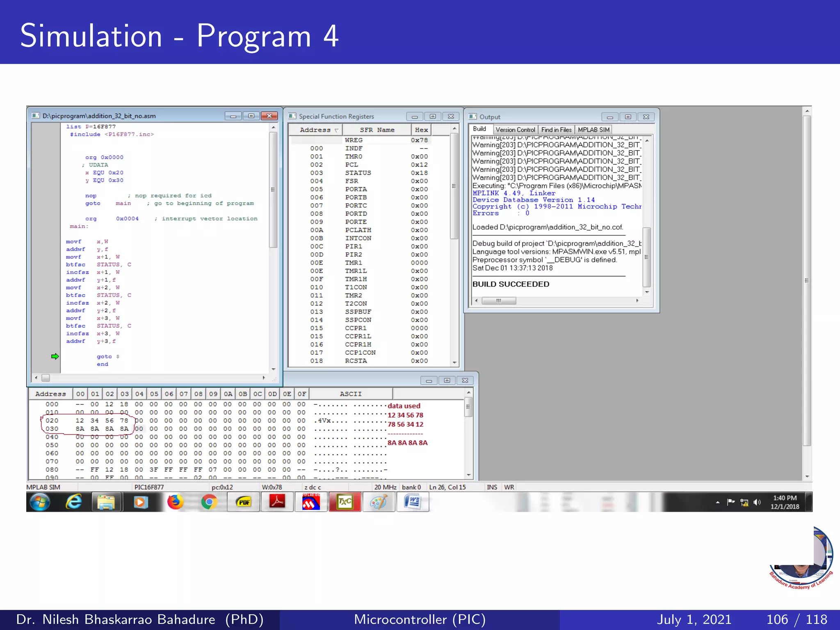Screen dimensions: 840x630
Task: Click '20 MHz' in the status bar
Action: 385,487
